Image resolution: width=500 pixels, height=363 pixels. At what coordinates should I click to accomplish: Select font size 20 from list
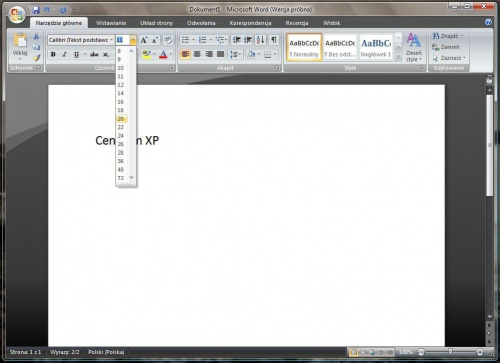click(121, 119)
